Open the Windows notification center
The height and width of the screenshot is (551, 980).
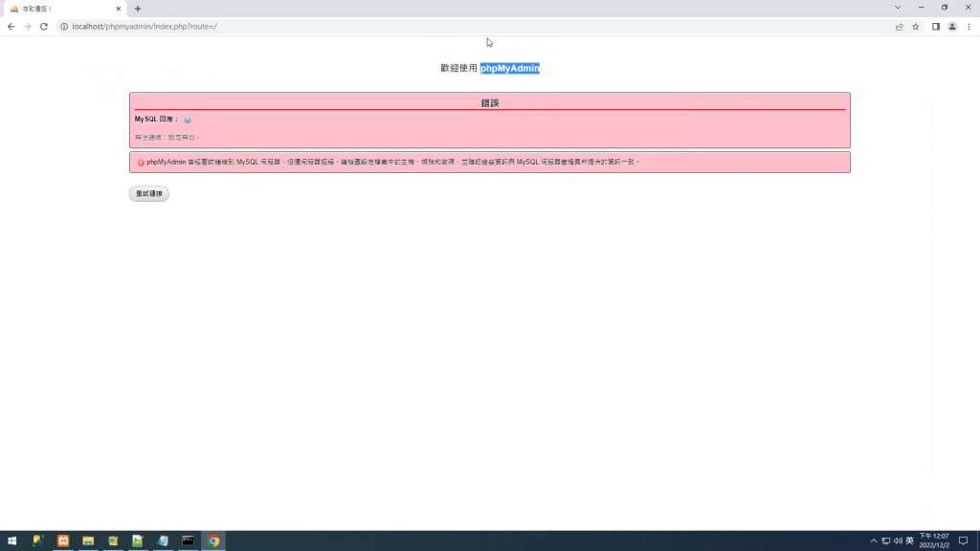click(963, 540)
